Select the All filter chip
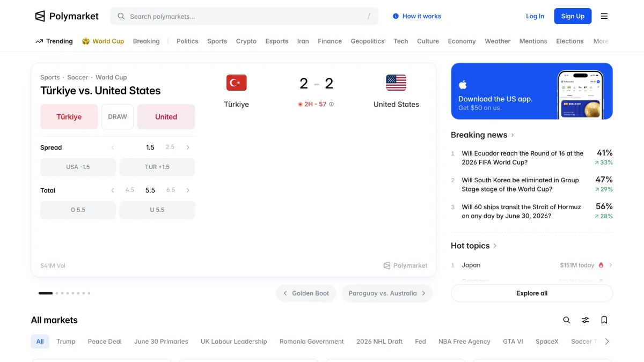This screenshot has width=644, height=362. [40, 342]
